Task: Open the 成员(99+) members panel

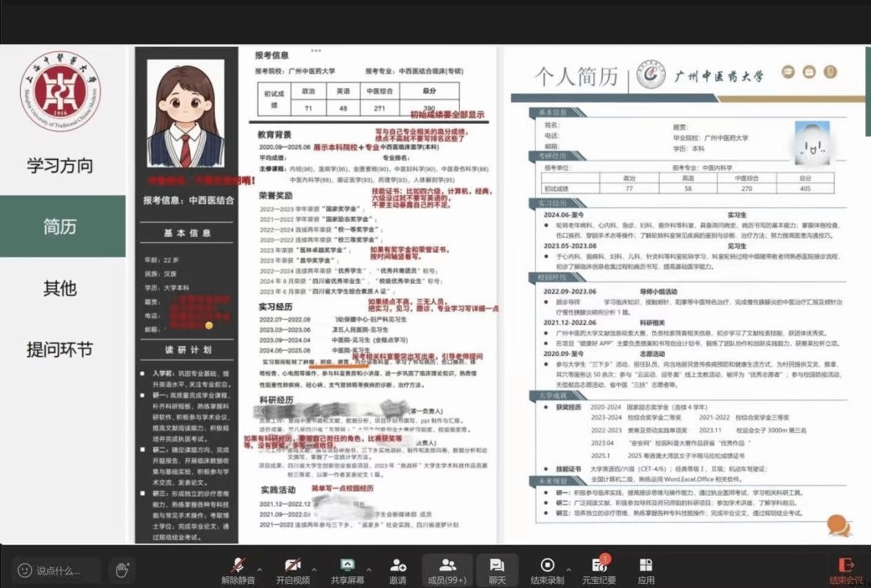Action: (447, 565)
